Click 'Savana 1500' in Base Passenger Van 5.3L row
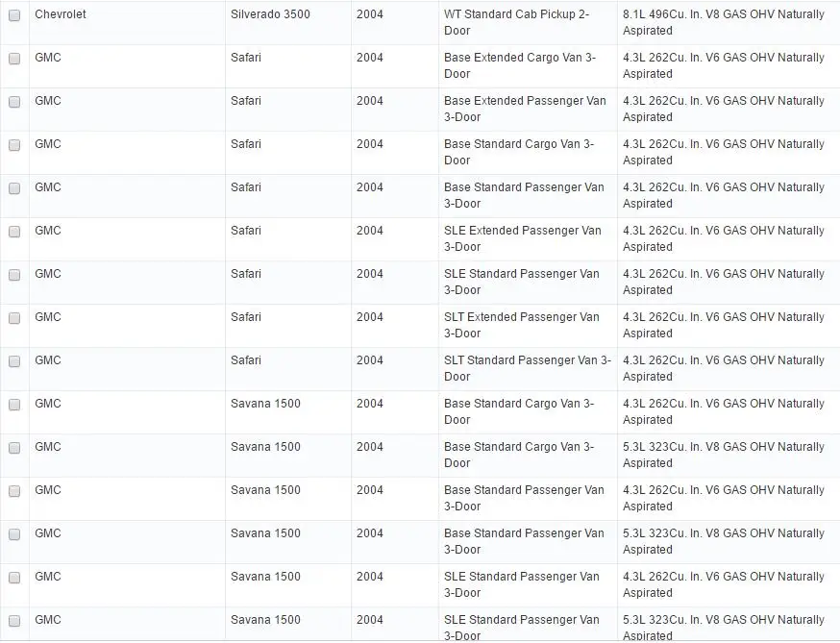Image resolution: width=840 pixels, height=643 pixels. point(265,533)
